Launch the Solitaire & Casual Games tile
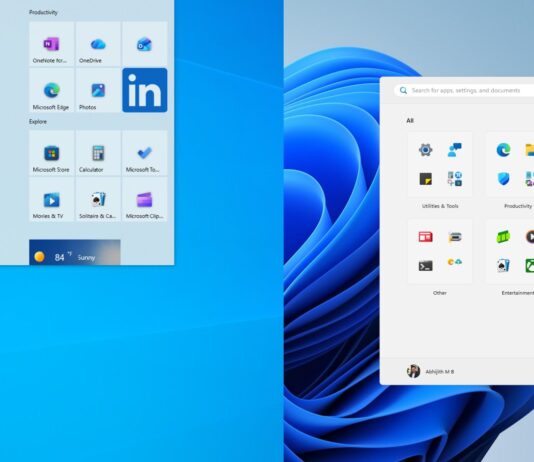The image size is (534, 462). [x=98, y=200]
